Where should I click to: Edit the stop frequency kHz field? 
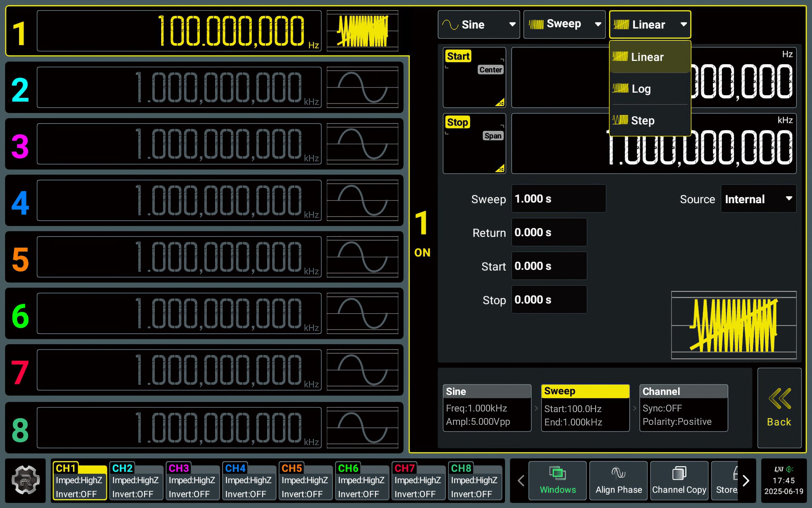654,143
